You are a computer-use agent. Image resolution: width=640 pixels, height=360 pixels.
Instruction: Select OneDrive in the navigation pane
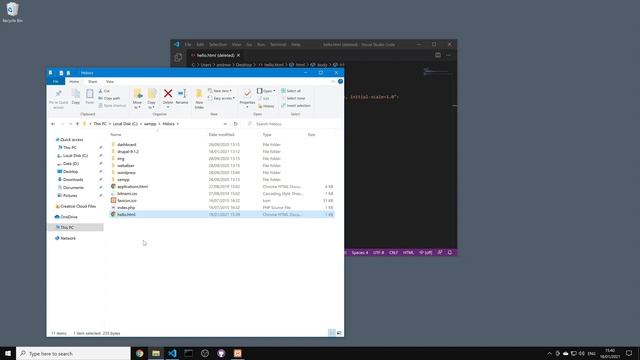pyautogui.click(x=69, y=217)
